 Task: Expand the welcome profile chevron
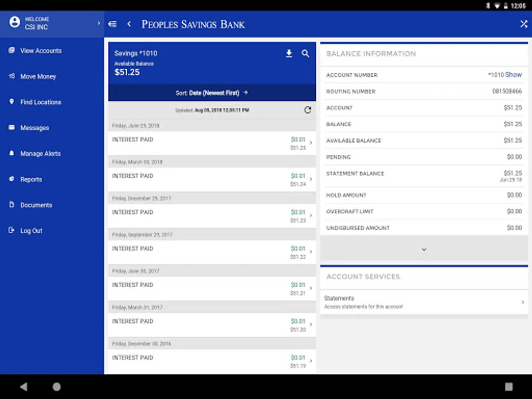(99, 23)
